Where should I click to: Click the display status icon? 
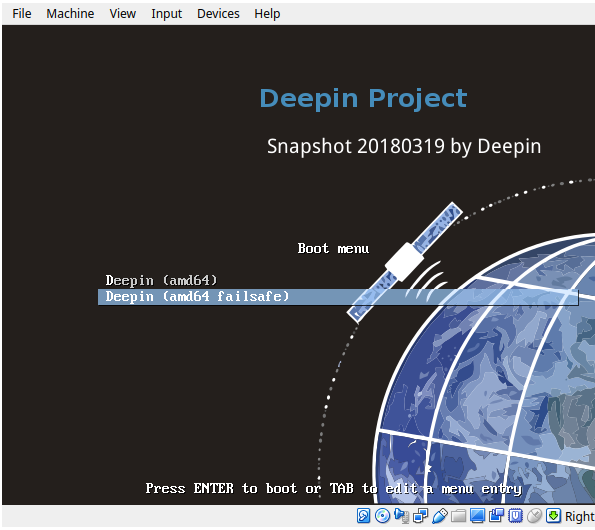coord(477,516)
